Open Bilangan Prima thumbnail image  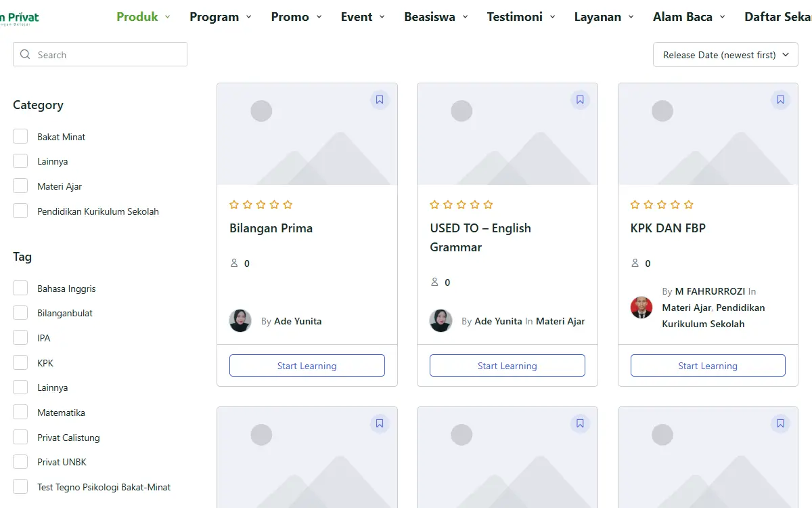click(x=307, y=134)
